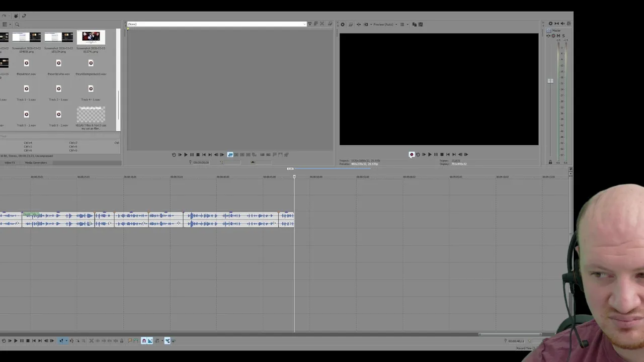Click the trimmer timecode field
Viewport: 644px width, 362px height.
[x=200, y=162]
